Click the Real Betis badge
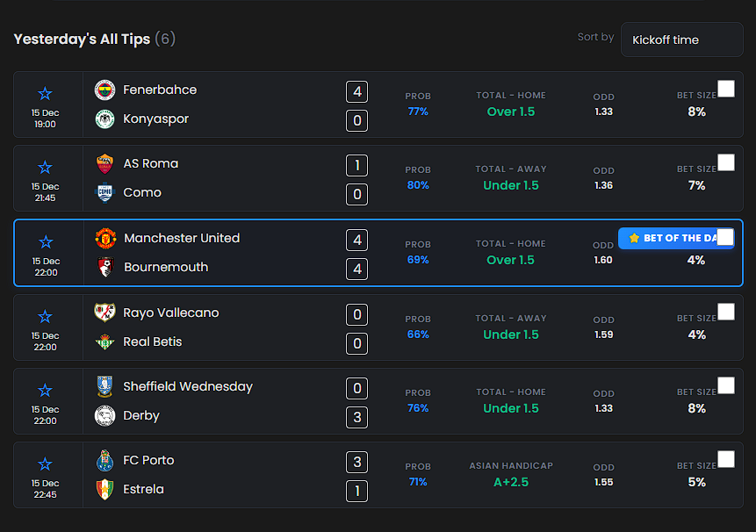Viewport: 756px width, 532px height. coord(105,342)
